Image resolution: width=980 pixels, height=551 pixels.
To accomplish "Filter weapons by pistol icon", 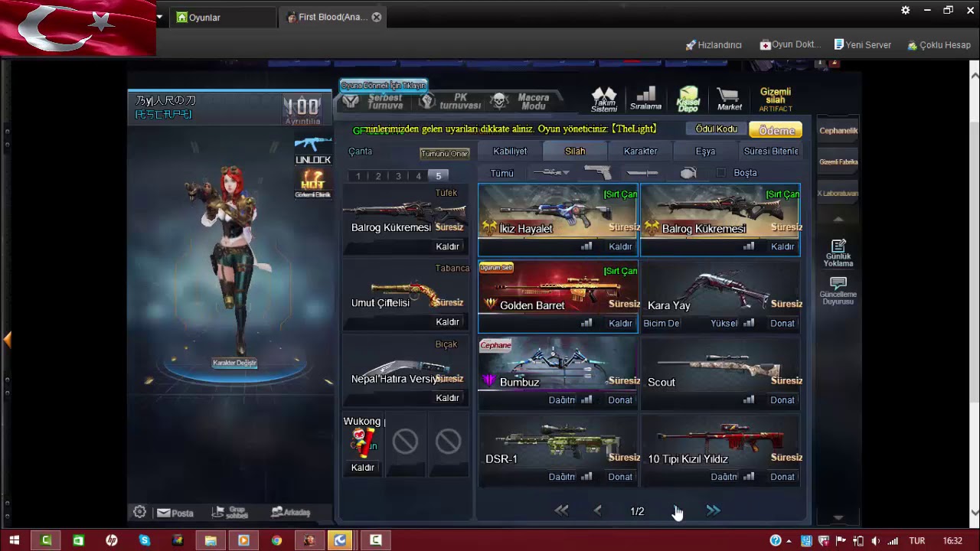I will [597, 172].
